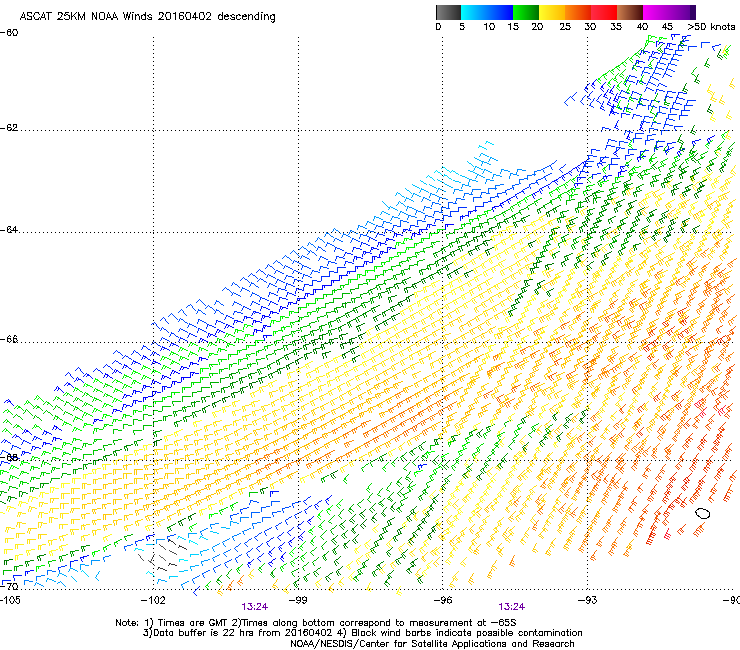Click the '-66' latitude label
This screenshot has height=650, width=740.
(x=9, y=339)
